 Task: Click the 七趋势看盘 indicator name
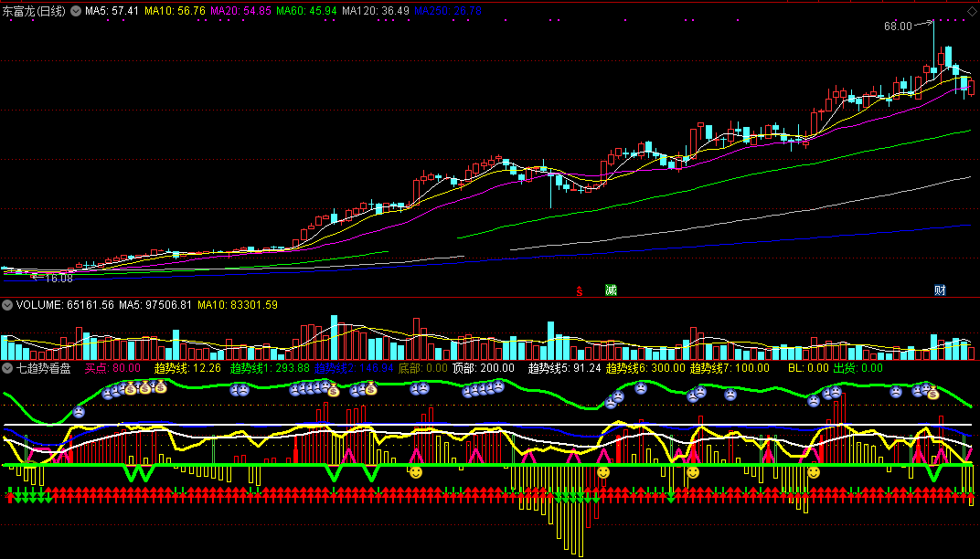pyautogui.click(x=43, y=368)
